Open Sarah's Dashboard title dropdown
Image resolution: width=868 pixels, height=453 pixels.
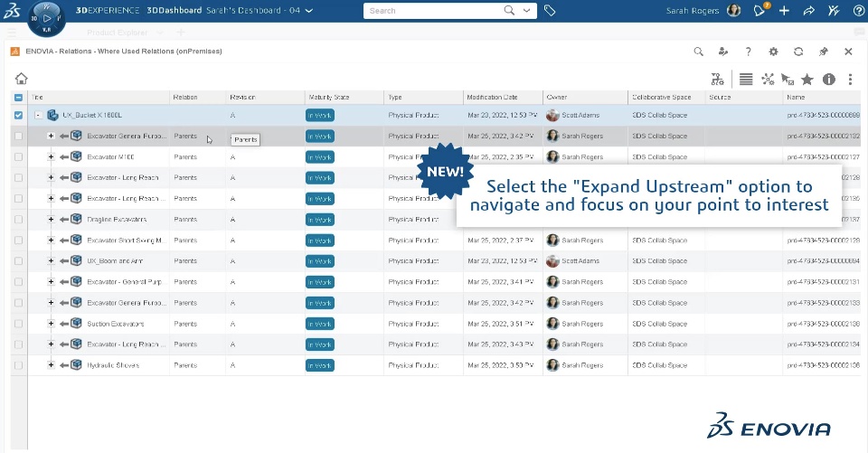[x=309, y=11]
